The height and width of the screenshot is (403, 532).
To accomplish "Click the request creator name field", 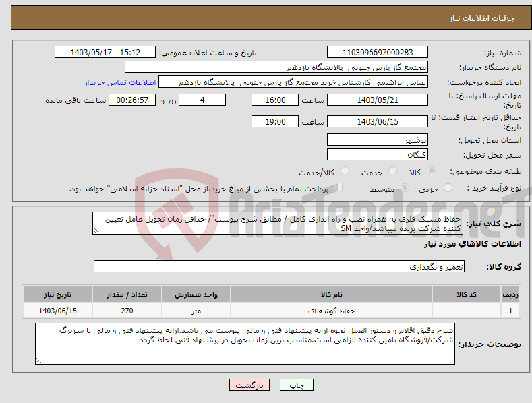I will pyautogui.click(x=293, y=82).
